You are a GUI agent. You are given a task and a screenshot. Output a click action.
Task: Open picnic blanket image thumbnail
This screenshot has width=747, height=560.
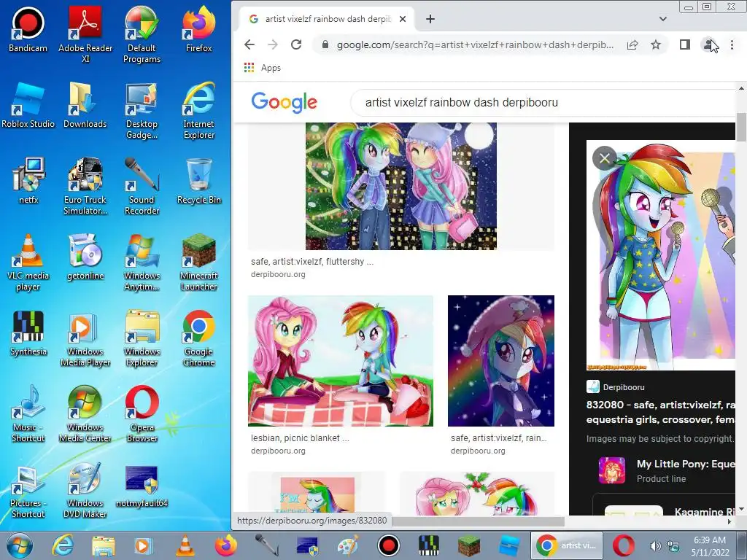point(341,360)
